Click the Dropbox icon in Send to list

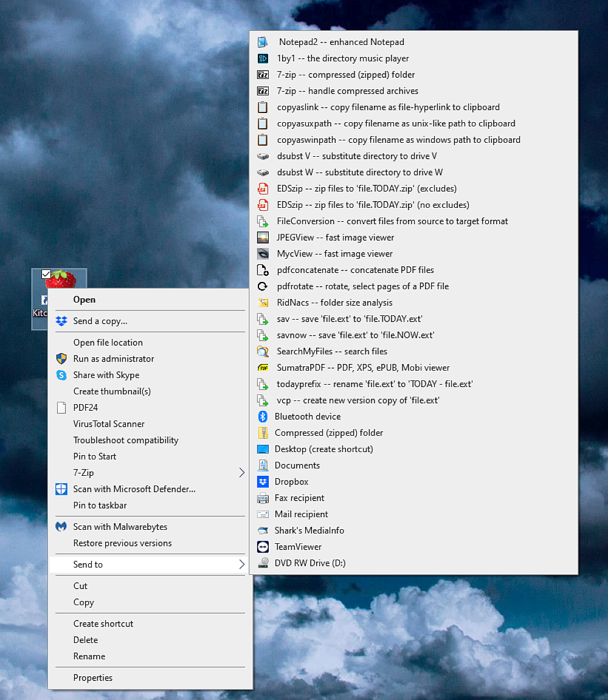pos(263,482)
